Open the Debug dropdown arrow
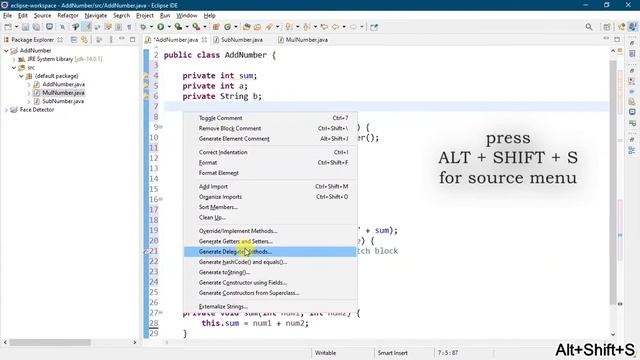This screenshot has width=640, height=360. [151, 27]
